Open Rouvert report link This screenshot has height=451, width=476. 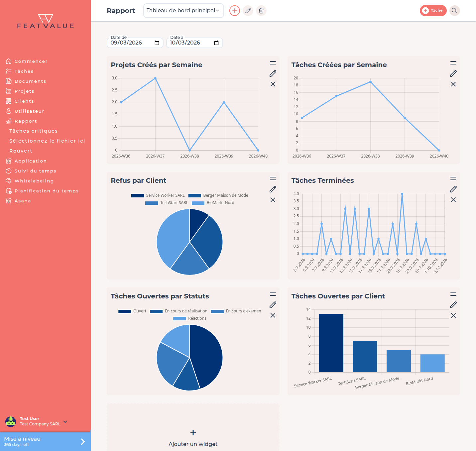(21, 151)
